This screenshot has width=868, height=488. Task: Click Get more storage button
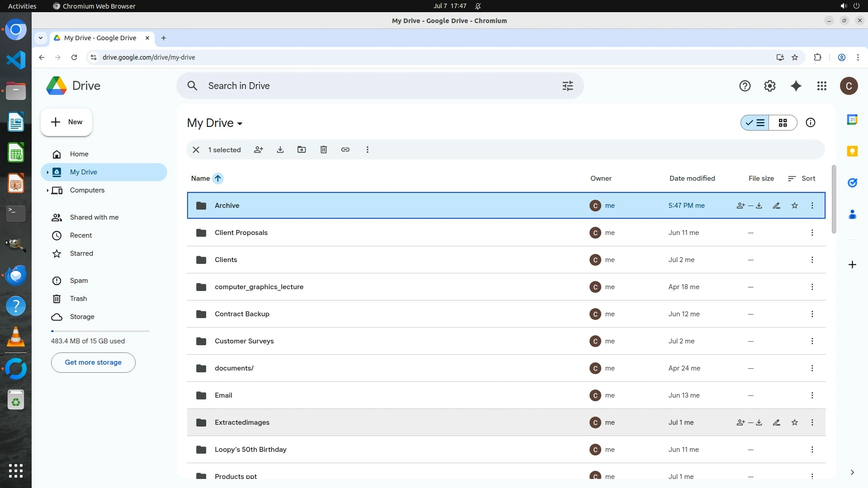click(x=93, y=362)
